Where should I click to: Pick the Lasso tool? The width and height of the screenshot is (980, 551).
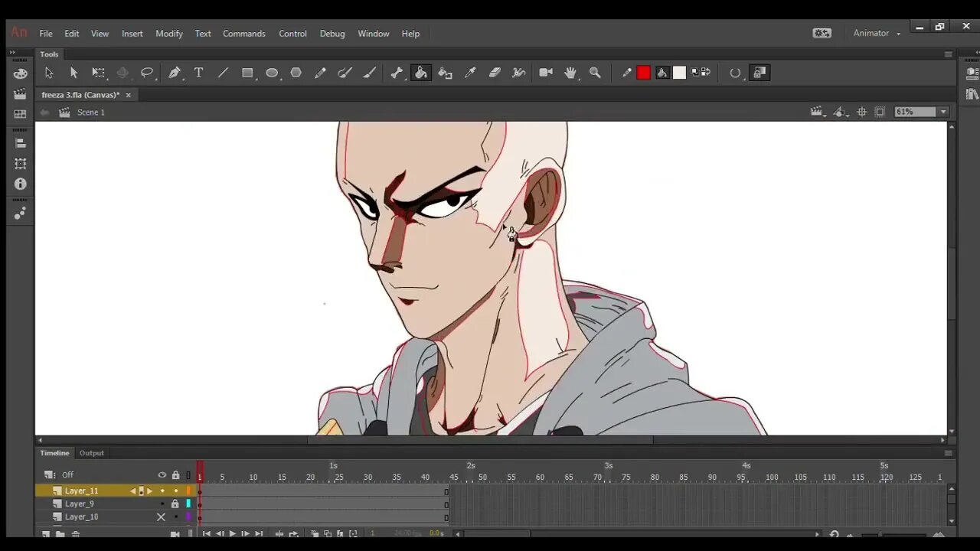pyautogui.click(x=147, y=73)
